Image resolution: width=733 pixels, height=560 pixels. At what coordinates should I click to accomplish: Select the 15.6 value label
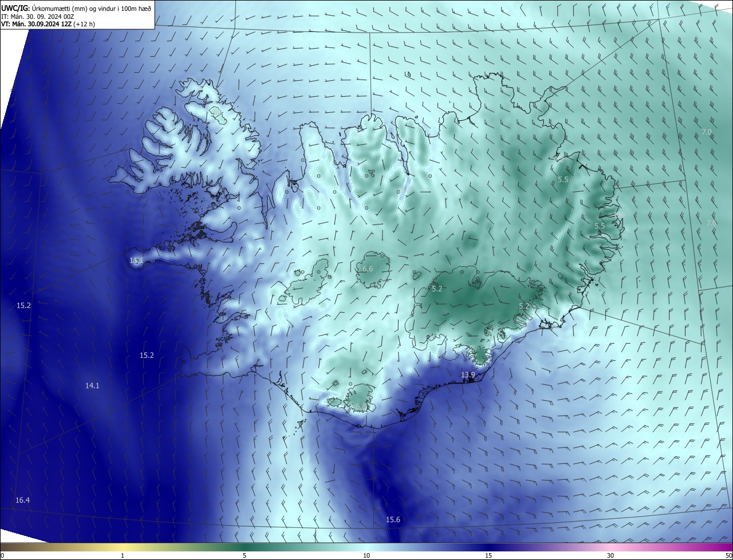click(x=393, y=519)
